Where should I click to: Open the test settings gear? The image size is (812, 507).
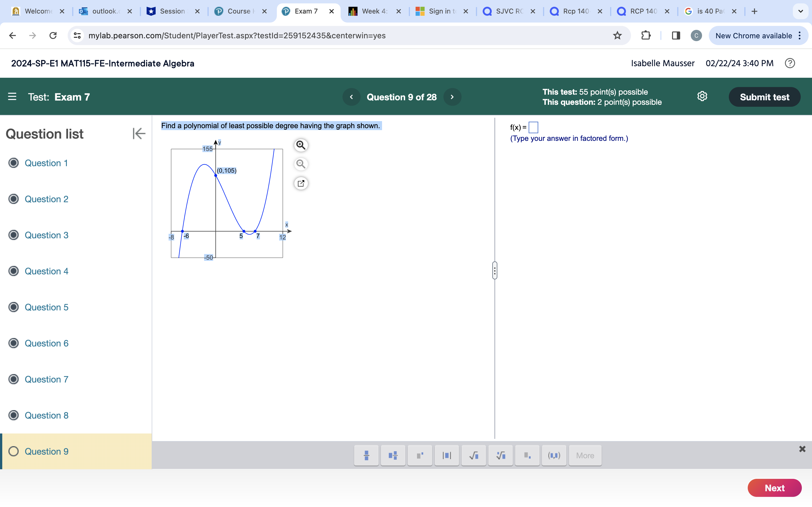(x=702, y=97)
